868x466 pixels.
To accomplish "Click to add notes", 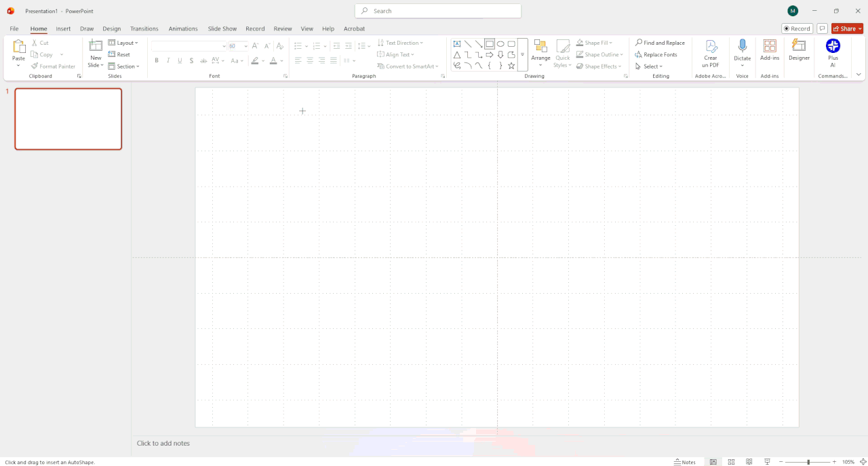I will pos(163,443).
